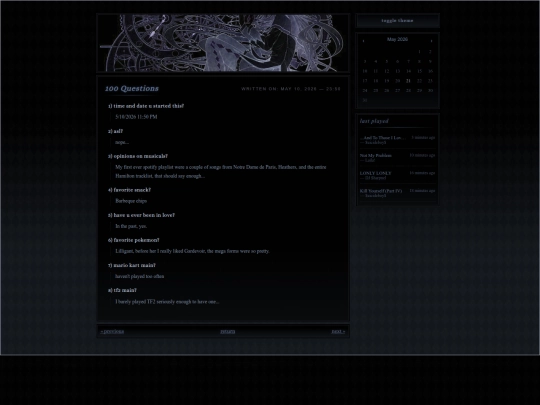This screenshot has width=540, height=405.
Task: Click the return link
Action: point(228,331)
